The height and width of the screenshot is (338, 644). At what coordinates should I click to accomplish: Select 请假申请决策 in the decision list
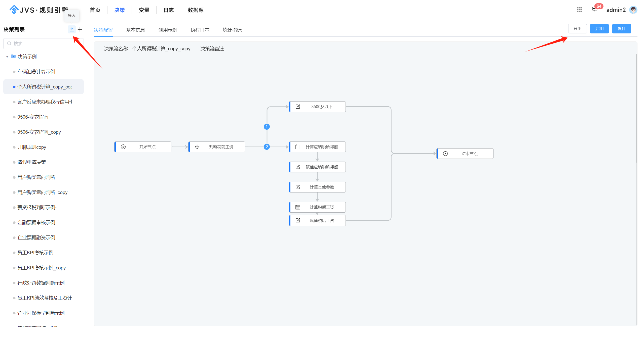click(31, 162)
